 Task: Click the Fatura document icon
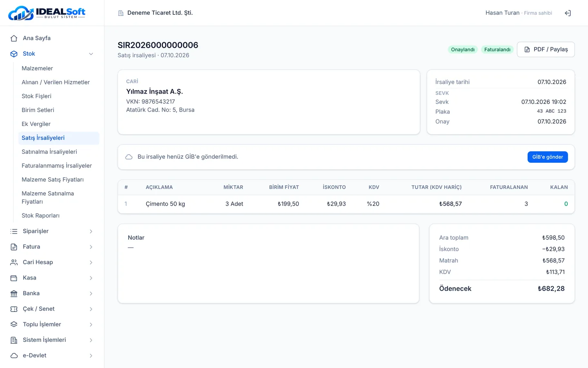[x=14, y=247]
